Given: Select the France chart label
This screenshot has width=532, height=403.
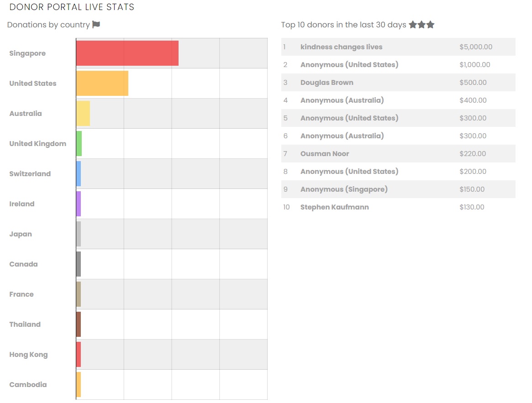Looking at the screenshot, I should coord(21,294).
